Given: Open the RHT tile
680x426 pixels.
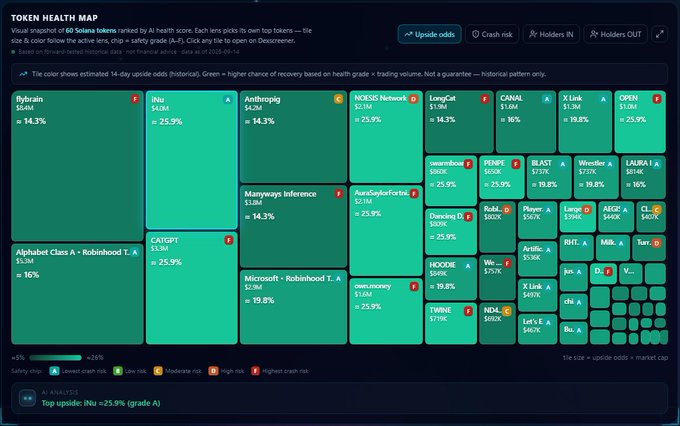Looking at the screenshot, I should 576,248.
